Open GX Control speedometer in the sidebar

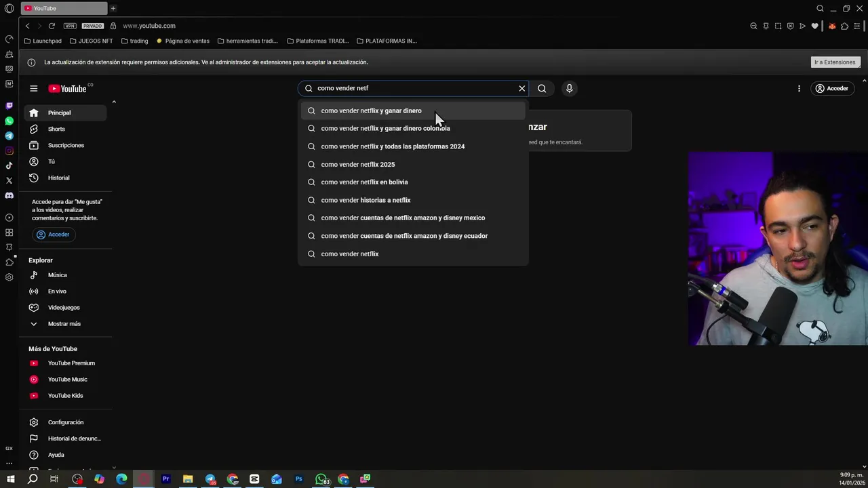9,39
